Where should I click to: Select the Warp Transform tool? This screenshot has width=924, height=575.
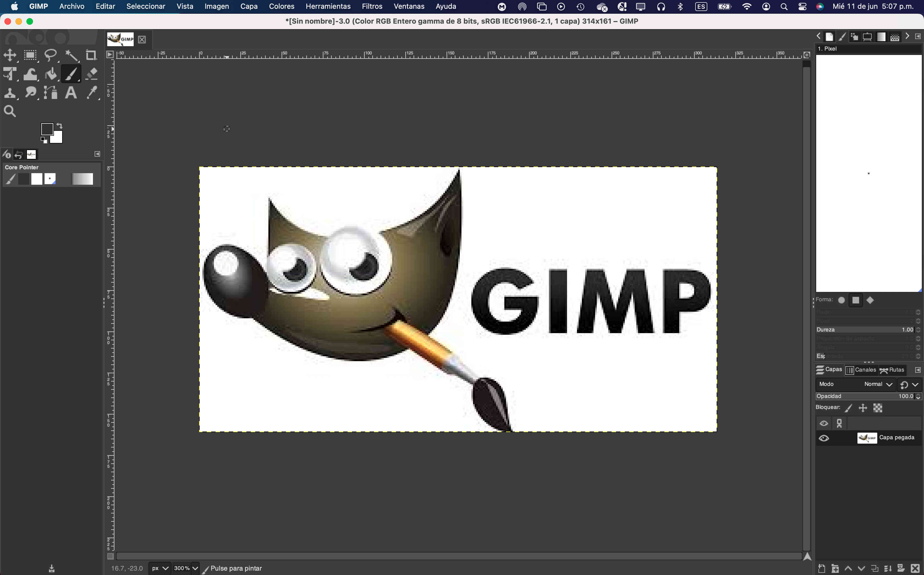[x=30, y=74]
